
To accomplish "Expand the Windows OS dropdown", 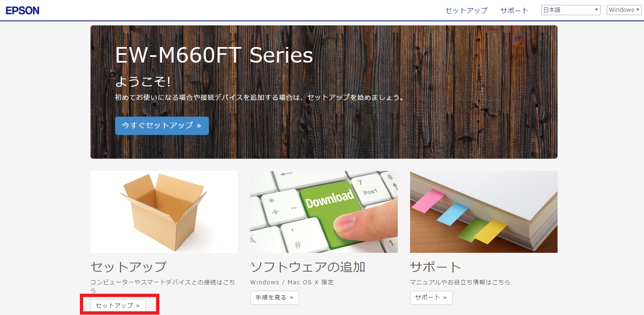I will [624, 10].
